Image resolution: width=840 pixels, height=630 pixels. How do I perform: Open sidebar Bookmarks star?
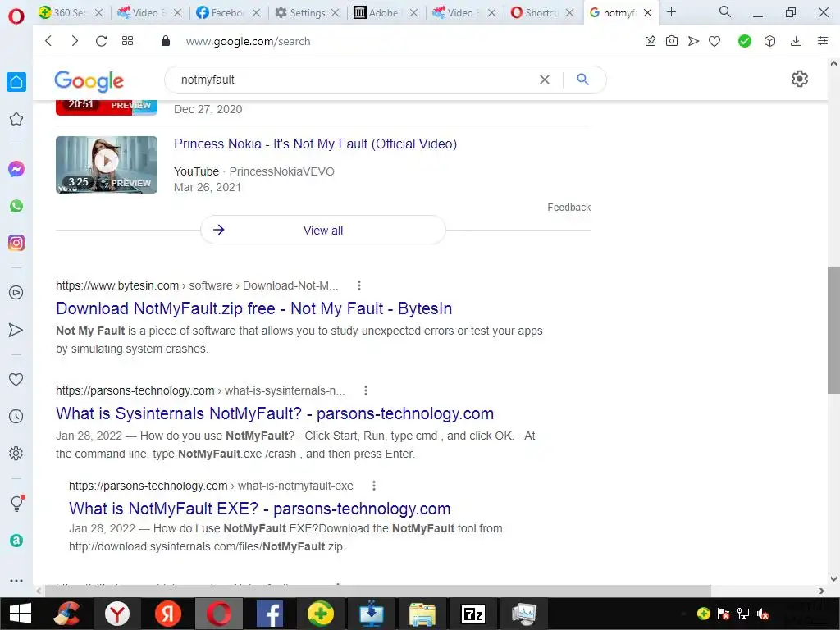coord(16,119)
